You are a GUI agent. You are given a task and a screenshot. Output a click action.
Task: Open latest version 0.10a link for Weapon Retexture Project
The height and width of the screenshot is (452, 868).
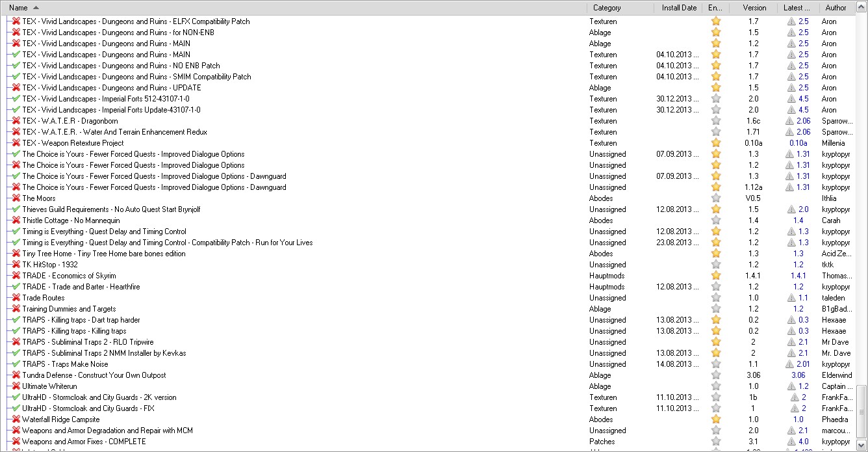tap(798, 143)
